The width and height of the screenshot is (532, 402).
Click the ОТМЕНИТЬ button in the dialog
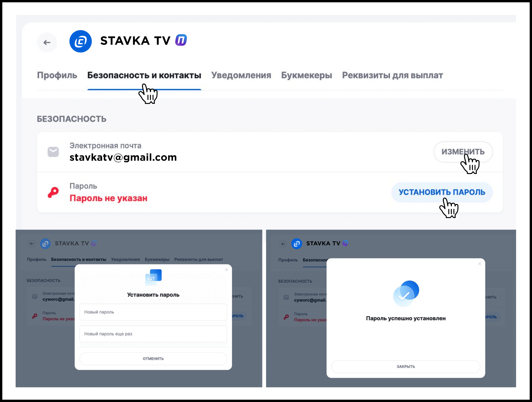153,359
